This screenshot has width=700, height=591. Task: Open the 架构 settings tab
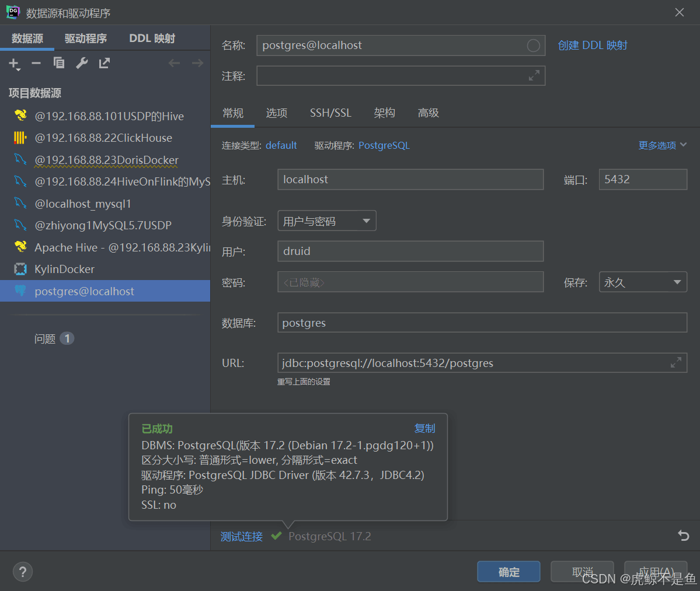pos(384,113)
